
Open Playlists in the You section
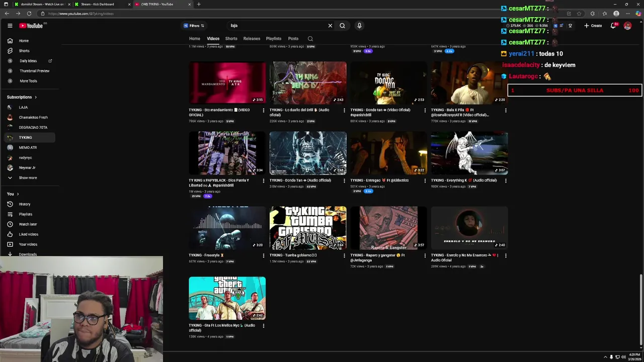pyautogui.click(x=25, y=214)
